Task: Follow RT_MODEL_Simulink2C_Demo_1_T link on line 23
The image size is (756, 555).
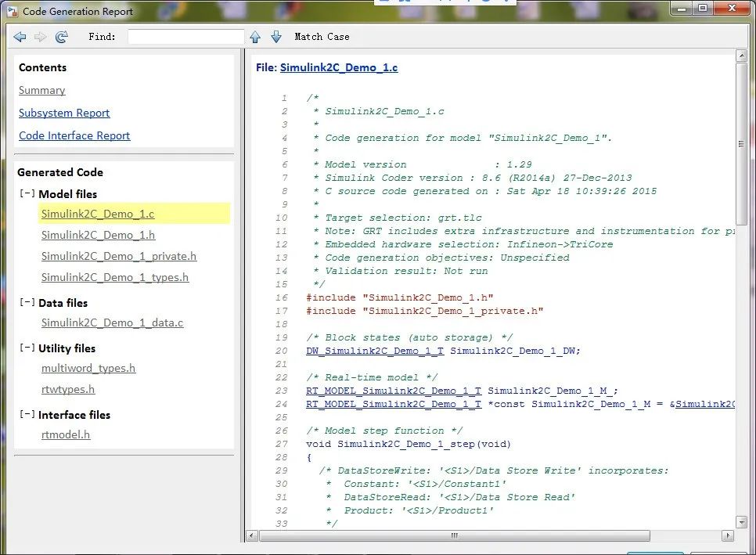Action: 394,391
